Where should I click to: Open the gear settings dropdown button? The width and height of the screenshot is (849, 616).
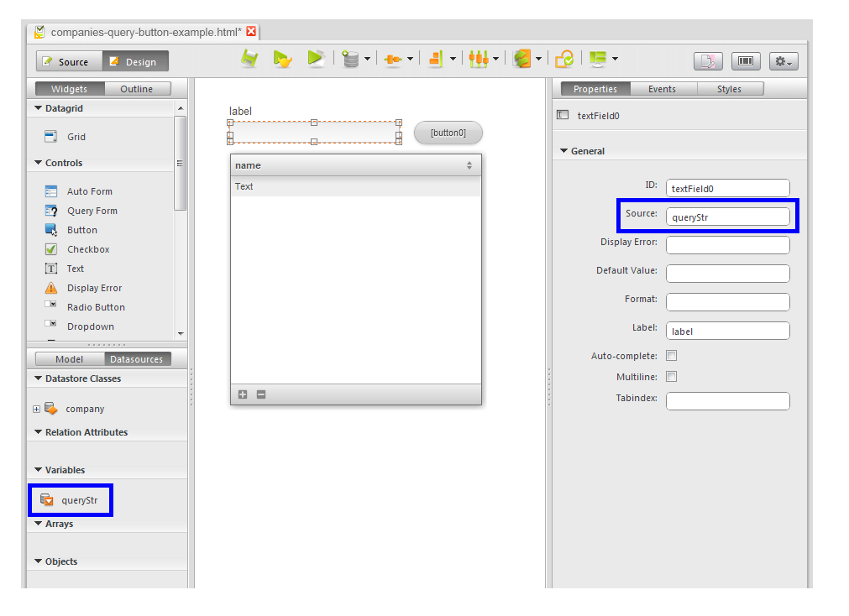pyautogui.click(x=783, y=61)
